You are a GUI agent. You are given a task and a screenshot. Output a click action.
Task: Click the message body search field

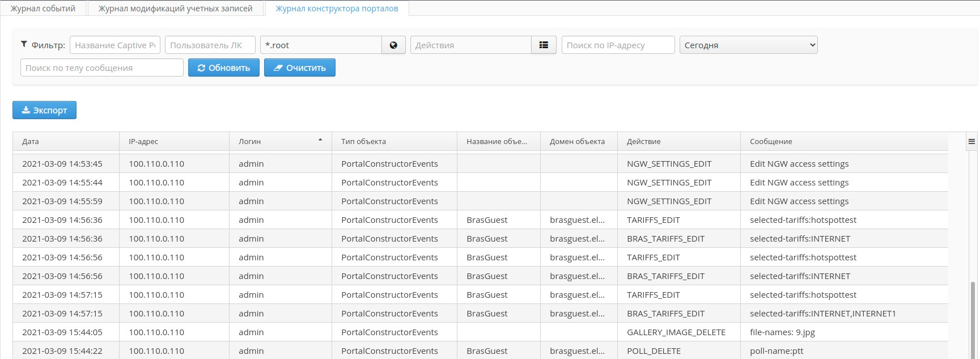[101, 67]
